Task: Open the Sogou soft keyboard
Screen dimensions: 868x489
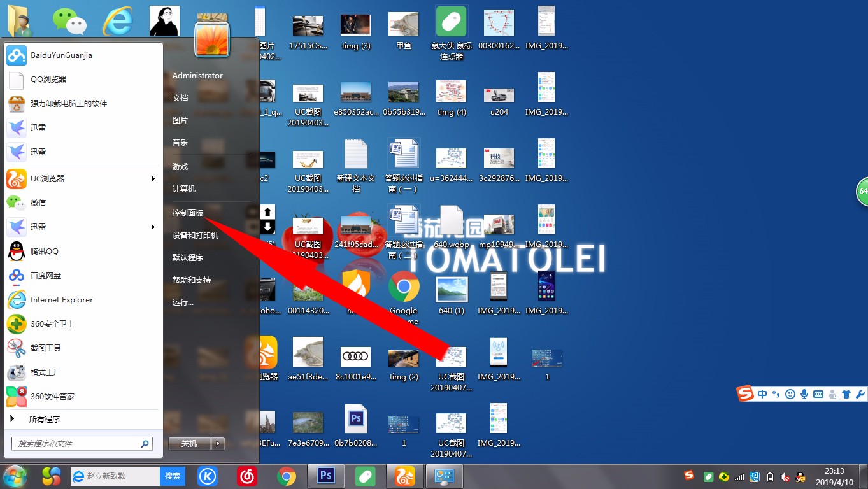Action: click(818, 393)
